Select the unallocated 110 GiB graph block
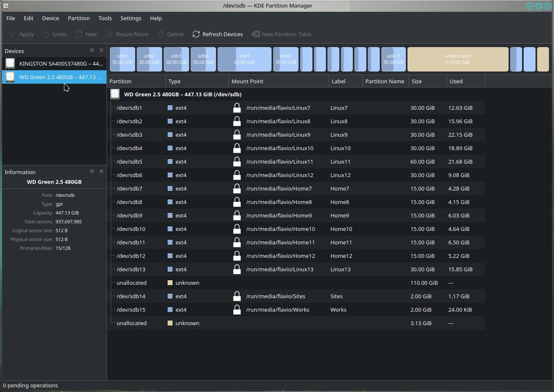554x392 pixels. 458,59
